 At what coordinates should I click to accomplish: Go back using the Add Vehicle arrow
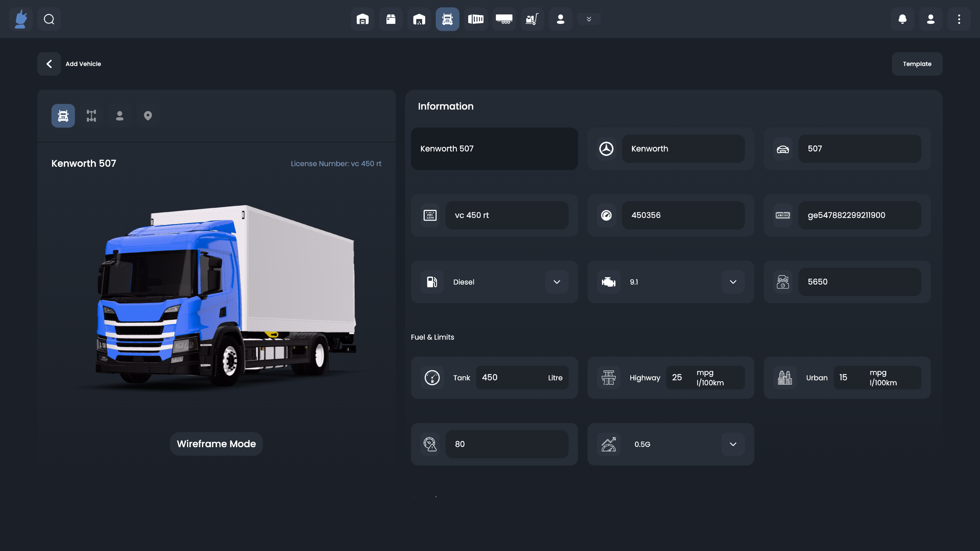point(49,64)
